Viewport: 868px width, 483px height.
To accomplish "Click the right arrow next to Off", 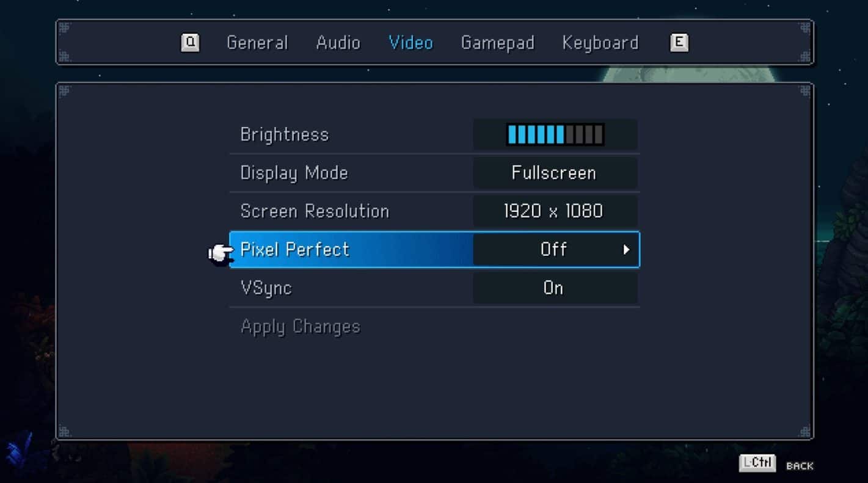I will 626,250.
